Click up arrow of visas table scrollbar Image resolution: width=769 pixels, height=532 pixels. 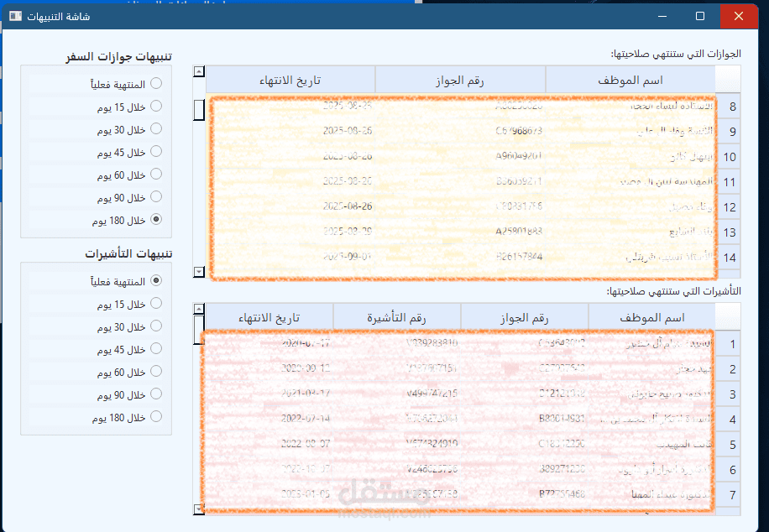[199, 309]
